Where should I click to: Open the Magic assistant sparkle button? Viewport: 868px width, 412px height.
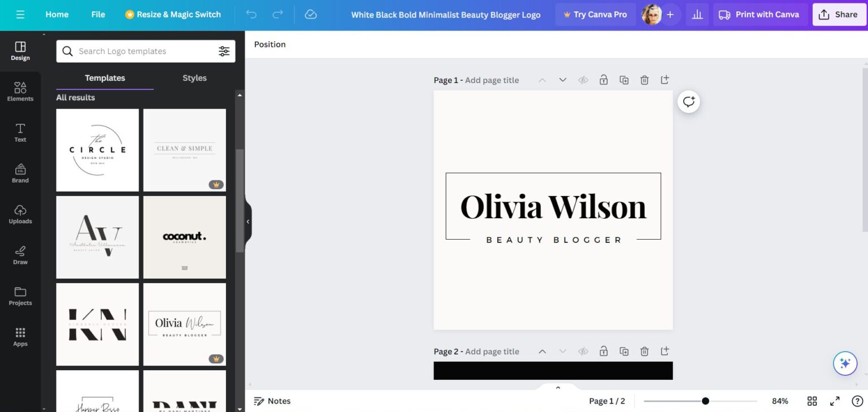845,363
